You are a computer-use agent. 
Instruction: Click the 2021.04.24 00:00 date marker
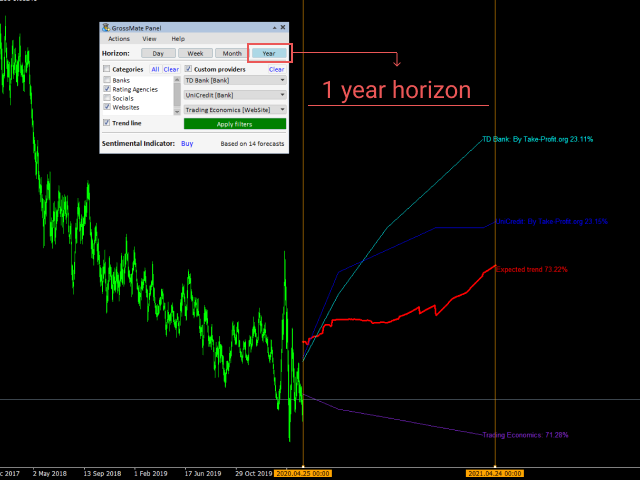(x=495, y=473)
